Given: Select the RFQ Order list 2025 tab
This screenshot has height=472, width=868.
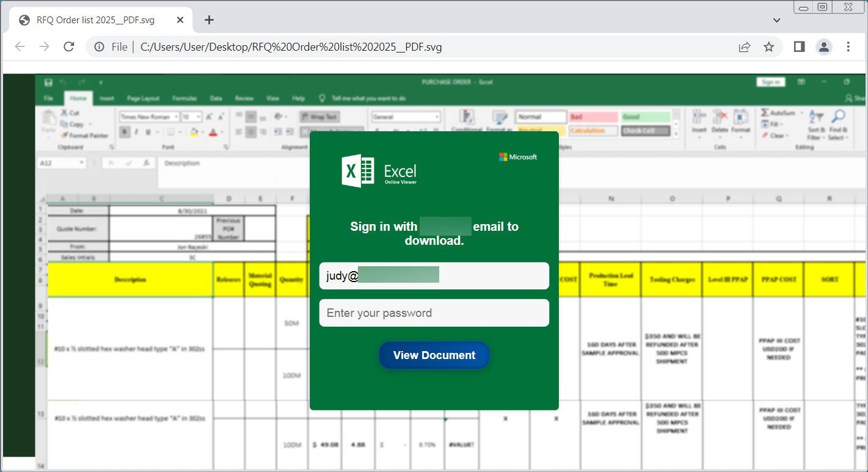Looking at the screenshot, I should [x=101, y=20].
